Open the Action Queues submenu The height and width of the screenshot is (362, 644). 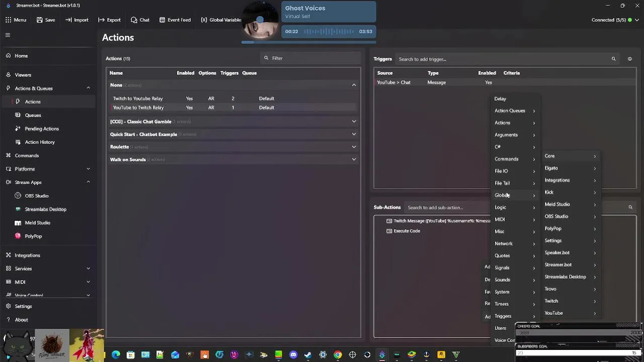click(x=515, y=111)
